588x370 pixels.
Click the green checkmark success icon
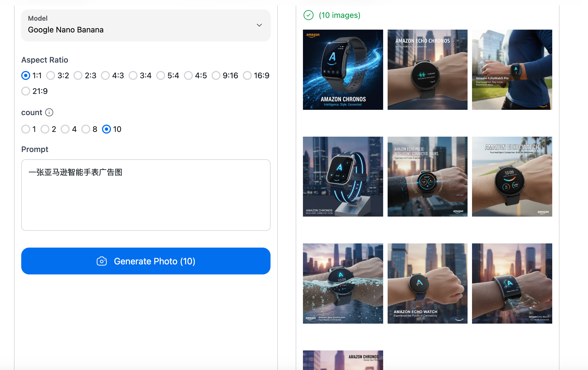(309, 15)
